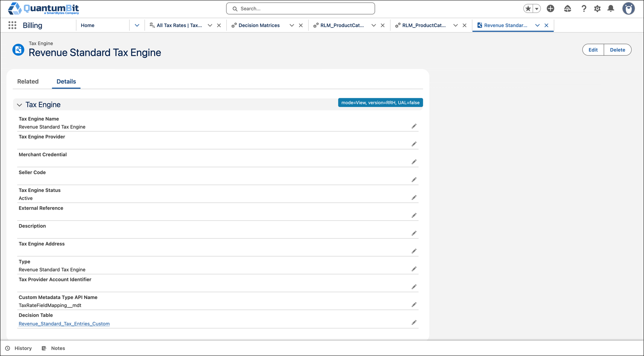This screenshot has height=356, width=644.
Task: Open the History utility item
Action: 19,348
